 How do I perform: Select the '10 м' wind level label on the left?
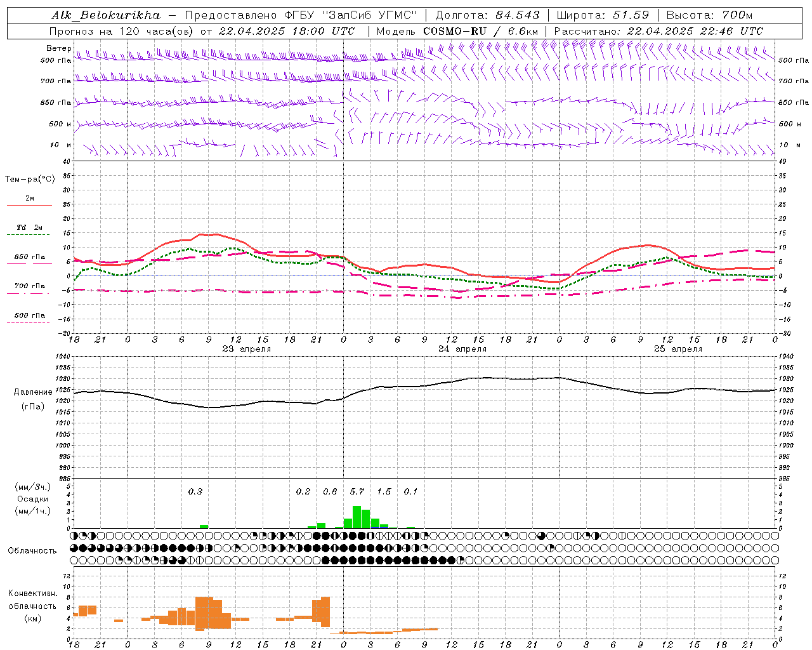click(61, 145)
